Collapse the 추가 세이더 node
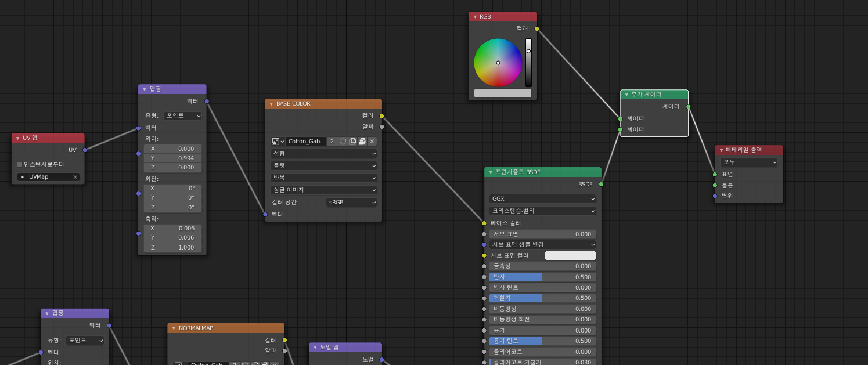This screenshot has height=365, width=868. point(626,95)
